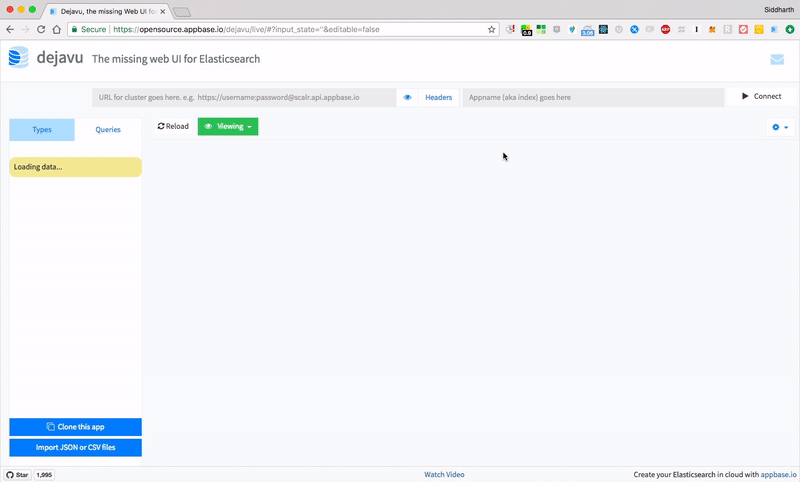Go forward in browser history
800x482 pixels.
coord(26,30)
